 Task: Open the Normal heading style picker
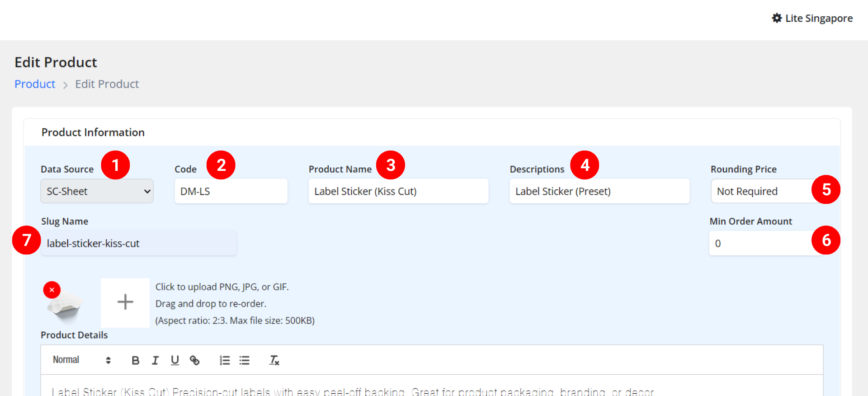click(x=81, y=360)
